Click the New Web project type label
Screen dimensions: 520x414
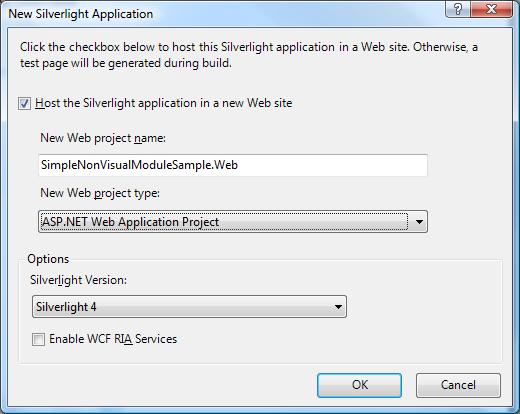100,193
